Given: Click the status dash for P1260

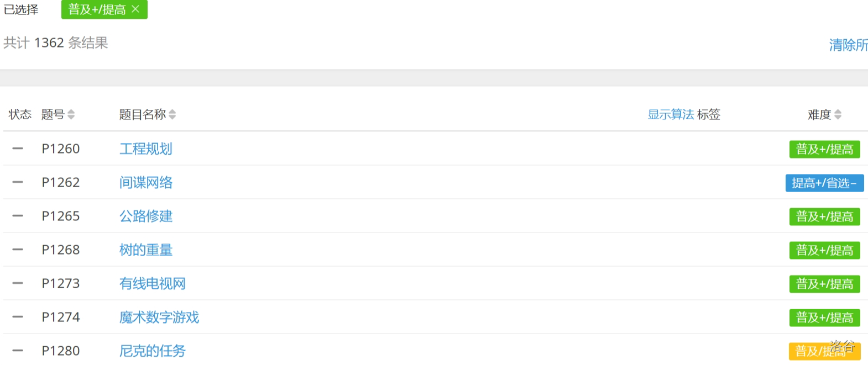Looking at the screenshot, I should point(18,149).
